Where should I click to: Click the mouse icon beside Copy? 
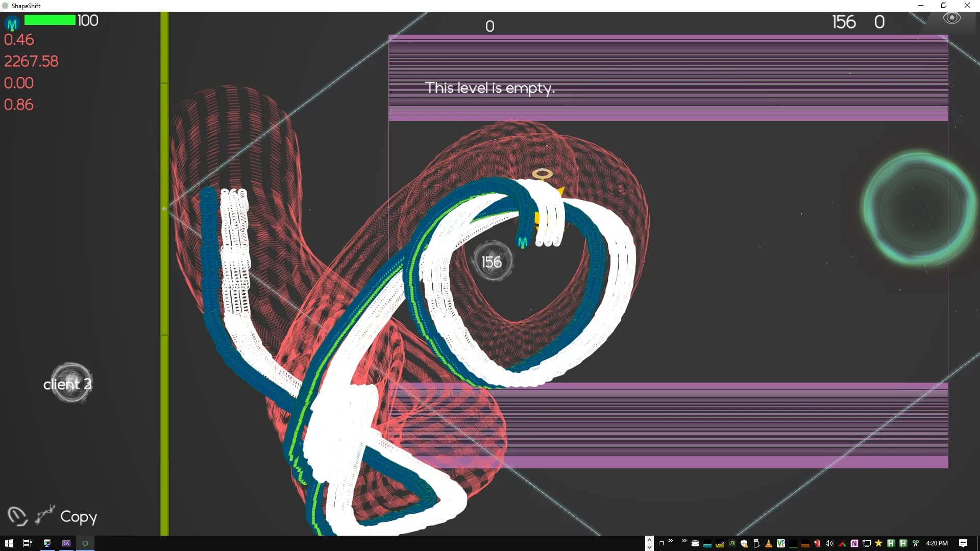point(17,516)
